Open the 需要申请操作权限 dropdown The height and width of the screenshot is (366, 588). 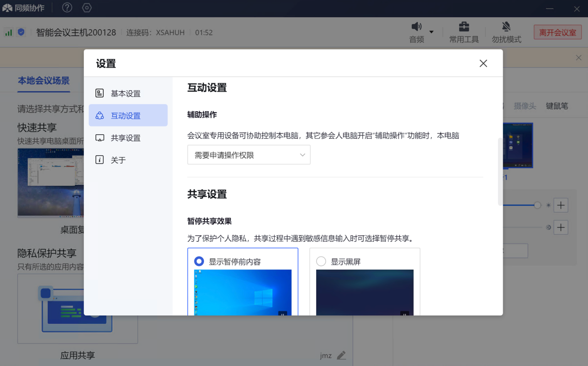tap(249, 155)
